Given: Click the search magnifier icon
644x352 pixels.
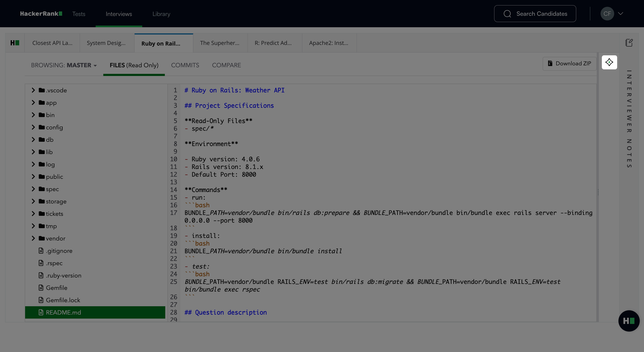Looking at the screenshot, I should (x=507, y=14).
